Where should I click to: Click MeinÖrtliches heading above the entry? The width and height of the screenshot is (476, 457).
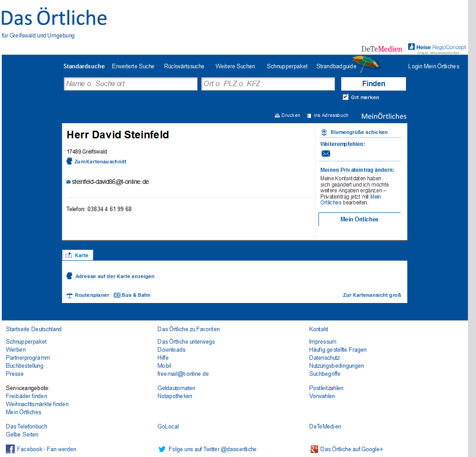point(384,116)
